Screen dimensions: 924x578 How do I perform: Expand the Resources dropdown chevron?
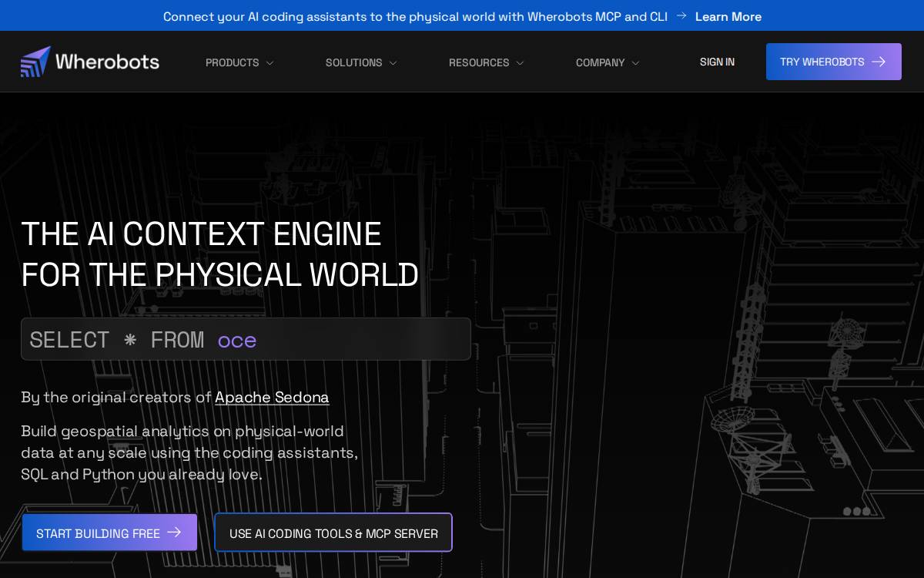520,63
